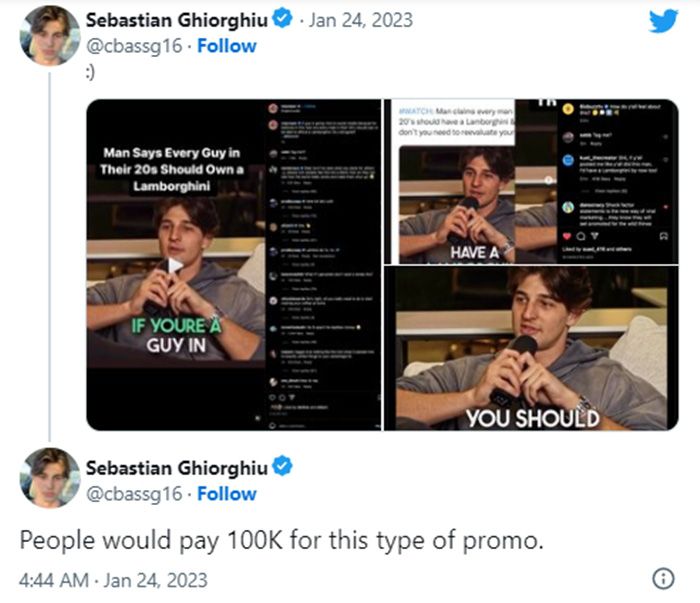This screenshot has width=700, height=603.
Task: Click verified badge beside top Sebastian Ghiorghiu
Action: point(283,19)
